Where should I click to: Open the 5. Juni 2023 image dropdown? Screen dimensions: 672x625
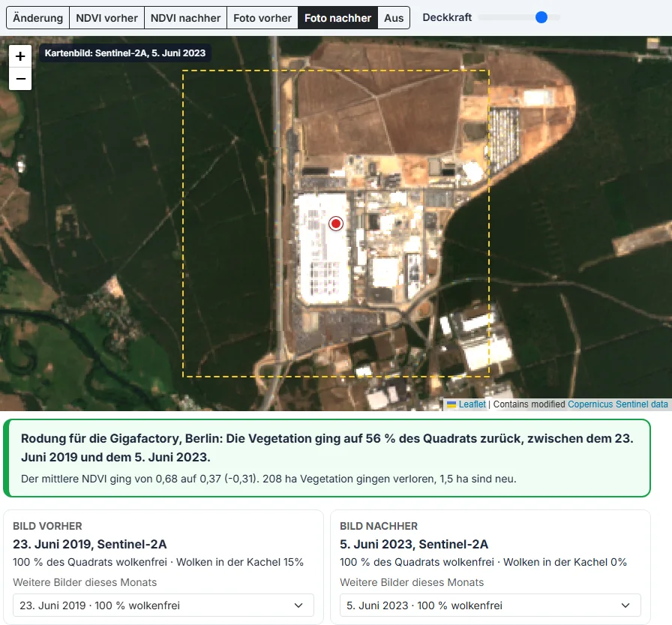490,605
